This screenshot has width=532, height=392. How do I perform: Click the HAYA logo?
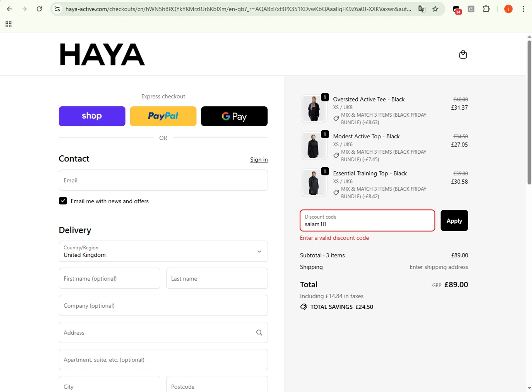pyautogui.click(x=102, y=54)
